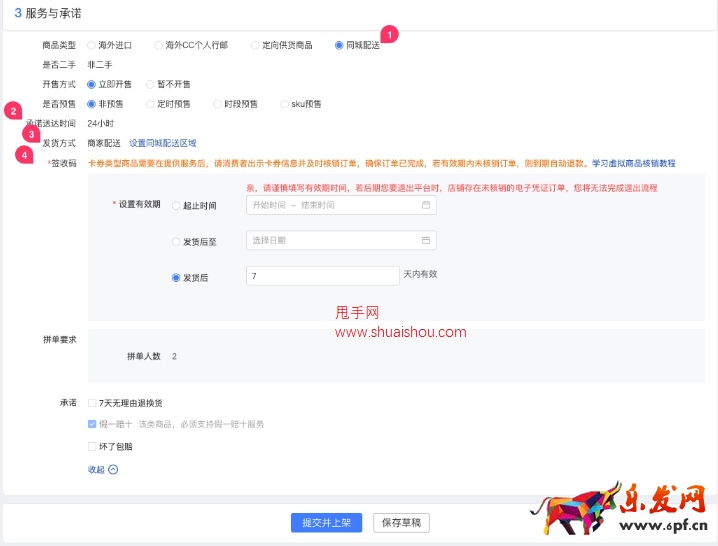
Task: Select 发货后至 validity radio
Action: 176,241
